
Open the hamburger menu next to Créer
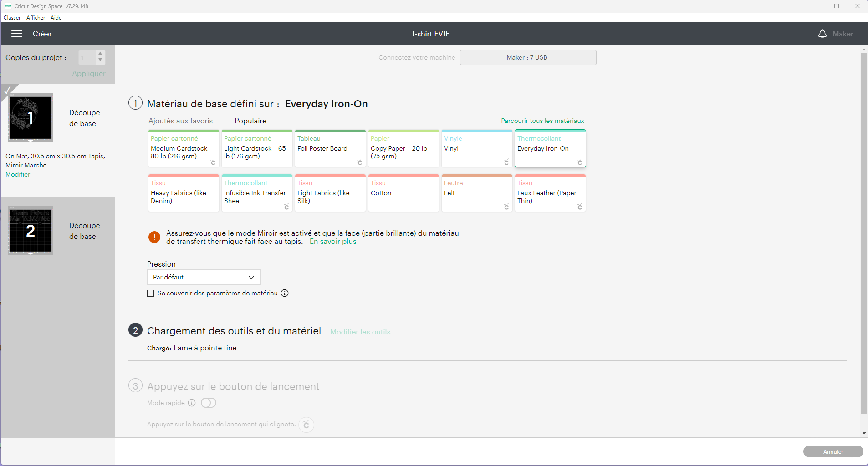click(17, 34)
